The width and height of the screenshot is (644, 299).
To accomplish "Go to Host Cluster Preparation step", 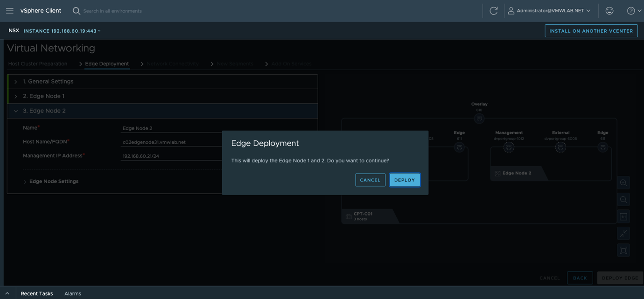I will 38,63.
